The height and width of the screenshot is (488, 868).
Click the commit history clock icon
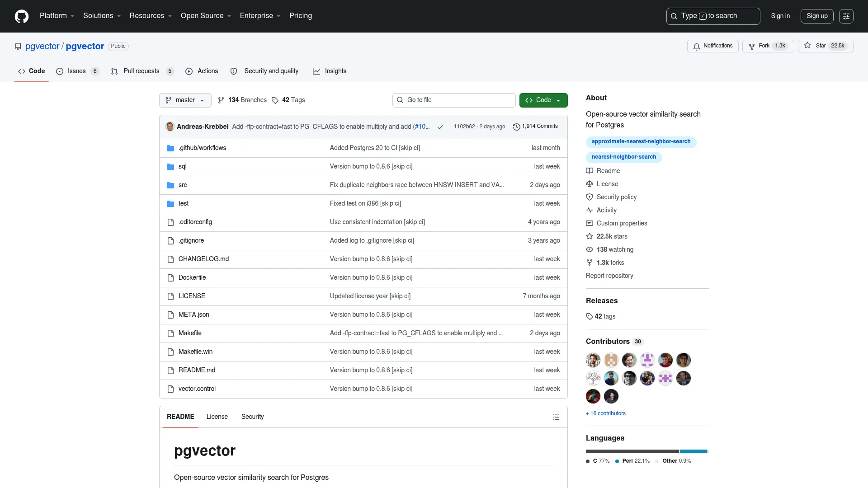tap(517, 127)
